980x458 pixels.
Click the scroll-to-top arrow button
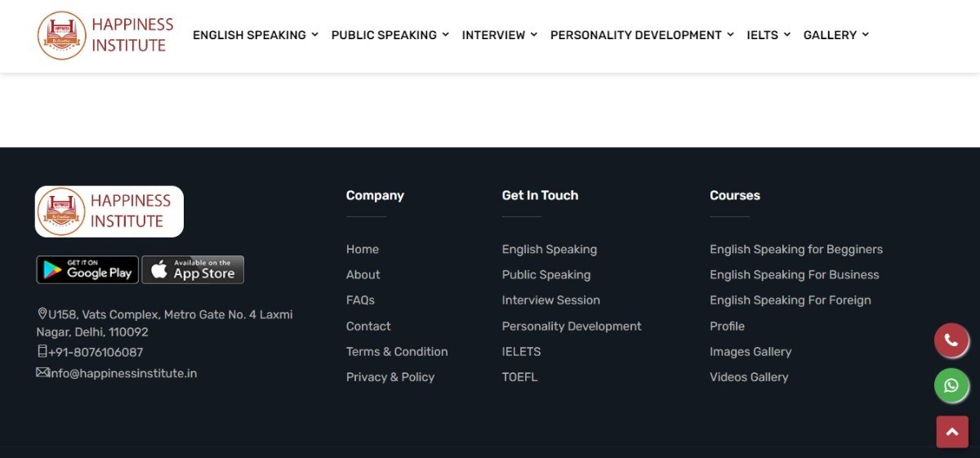(951, 431)
